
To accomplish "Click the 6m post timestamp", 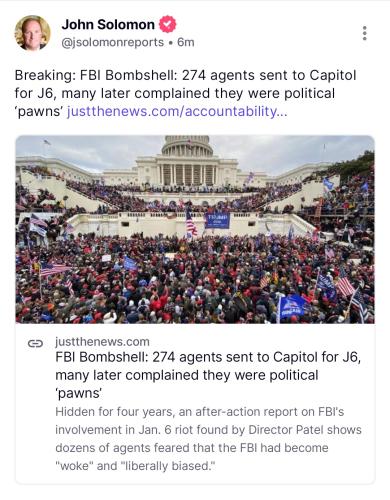I will [186, 42].
